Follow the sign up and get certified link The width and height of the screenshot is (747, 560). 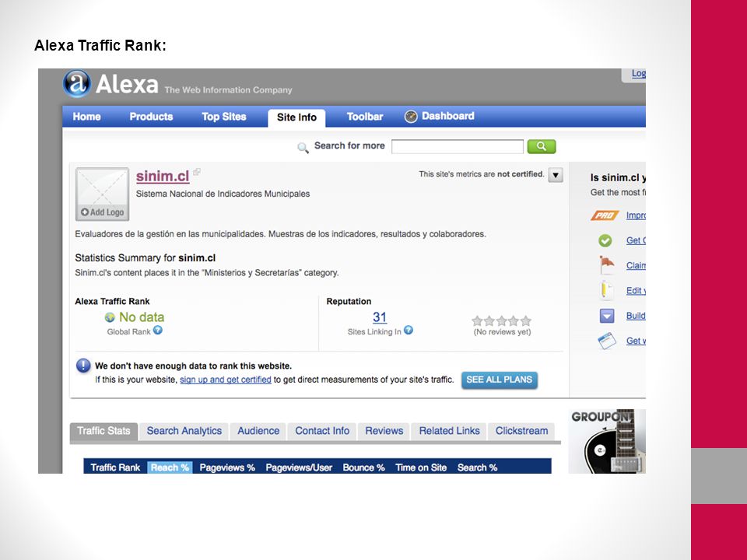click(x=226, y=380)
